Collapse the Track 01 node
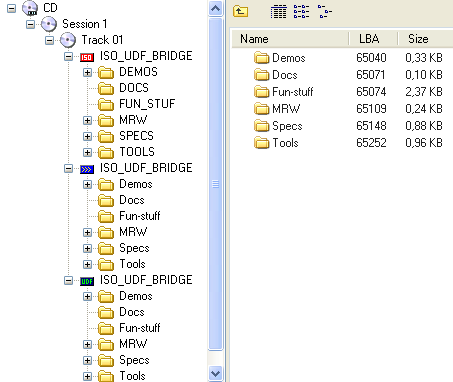The height and width of the screenshot is (382, 453). point(49,41)
